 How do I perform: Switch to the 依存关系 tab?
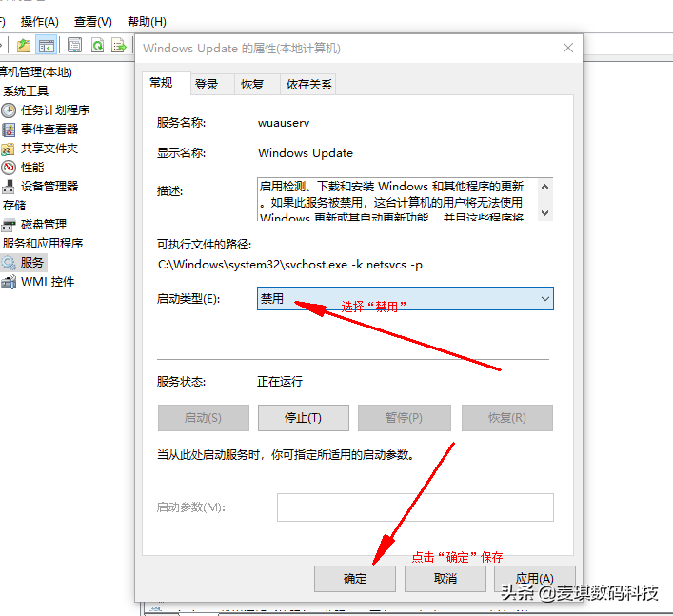click(308, 84)
